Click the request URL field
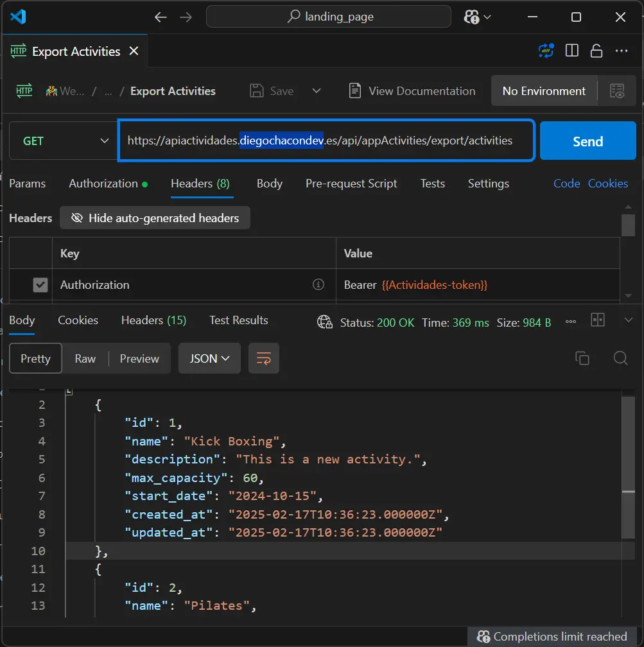 tap(326, 141)
